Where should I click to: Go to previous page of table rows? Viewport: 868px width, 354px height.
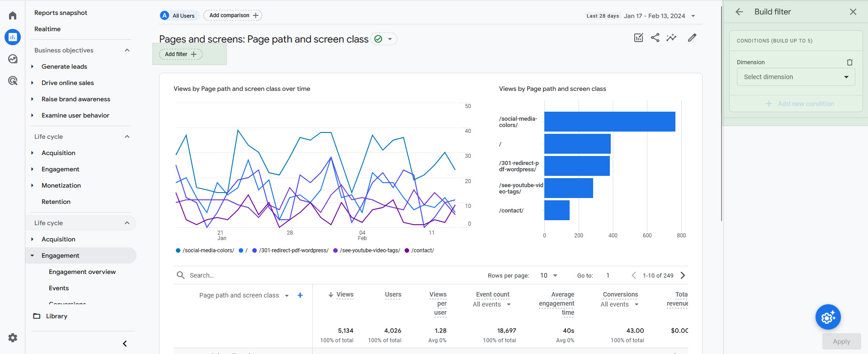point(634,275)
